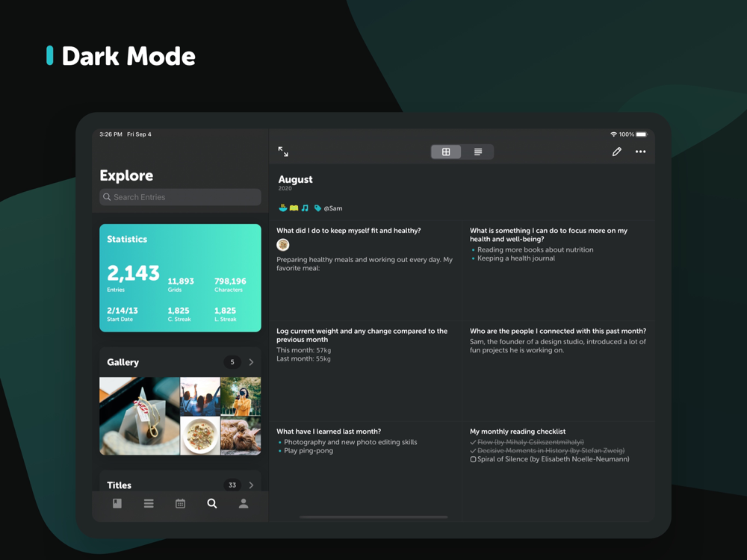Image resolution: width=747 pixels, height=560 pixels.
Task: Click 'Last month: 55kg' line
Action: tap(303, 358)
